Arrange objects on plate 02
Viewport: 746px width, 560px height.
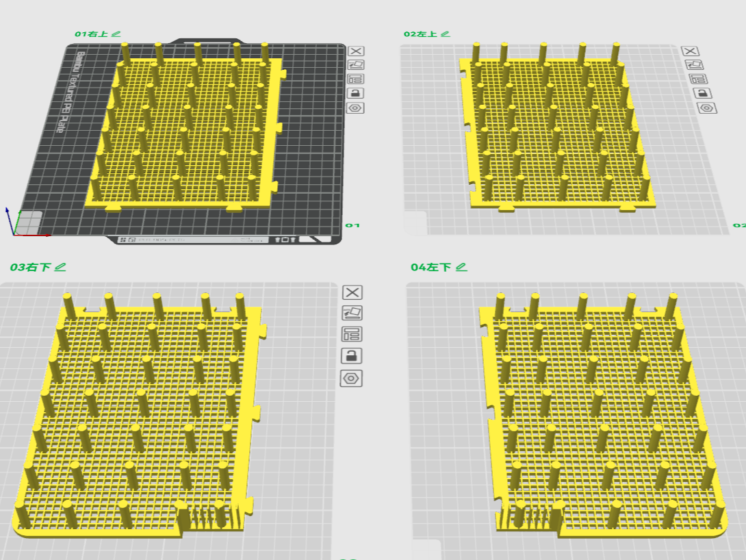click(698, 79)
